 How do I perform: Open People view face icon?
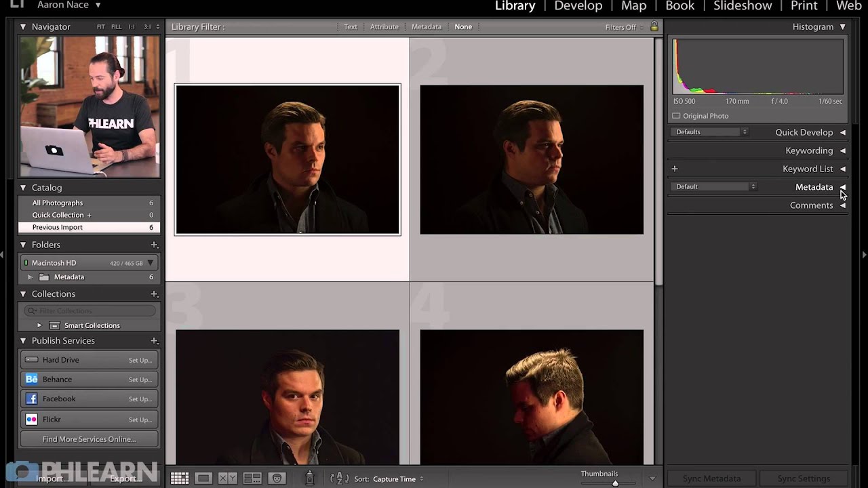coord(277,479)
